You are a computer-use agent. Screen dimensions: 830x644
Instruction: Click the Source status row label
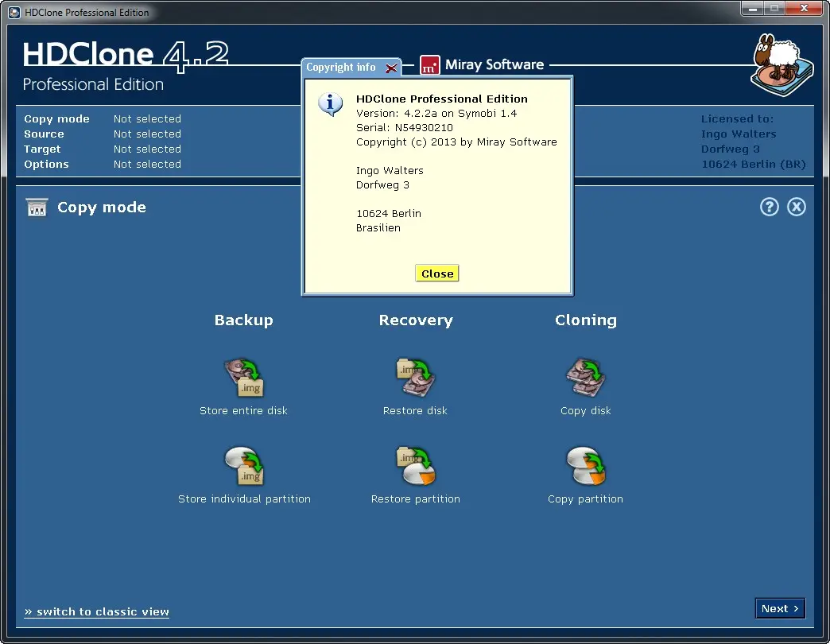point(44,134)
